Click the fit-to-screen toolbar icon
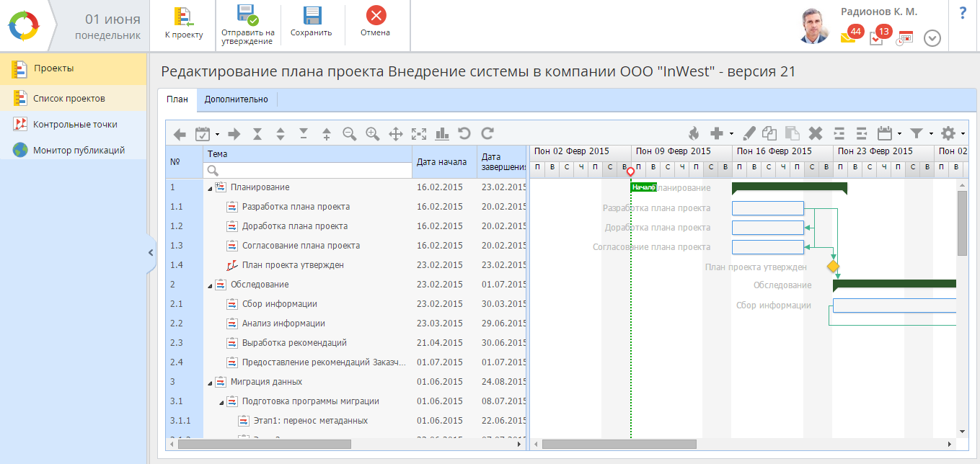This screenshot has width=980, height=464. click(419, 134)
